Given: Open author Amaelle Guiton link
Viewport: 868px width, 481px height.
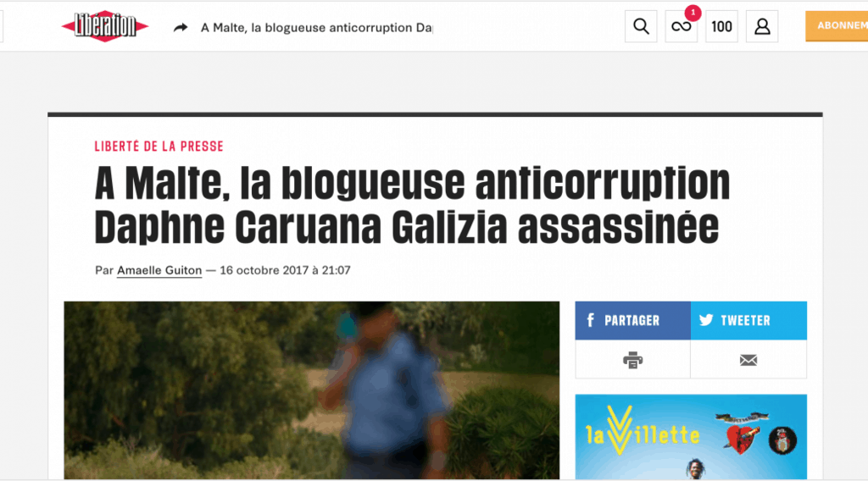Looking at the screenshot, I should [x=159, y=270].
